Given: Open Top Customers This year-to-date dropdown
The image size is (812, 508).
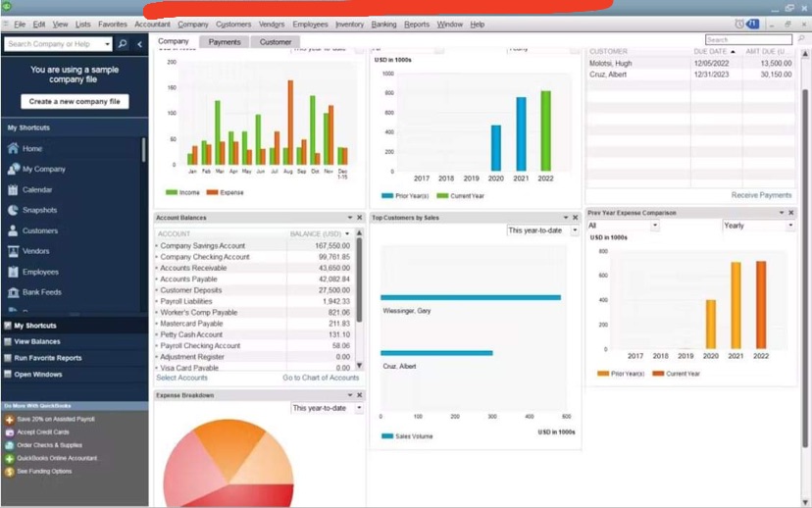Looking at the screenshot, I should click(x=542, y=230).
